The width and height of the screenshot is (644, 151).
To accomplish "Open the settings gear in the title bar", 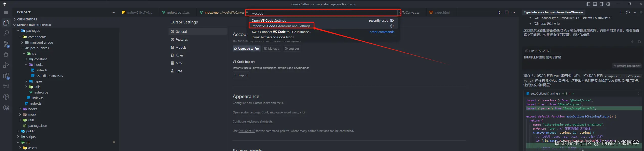I will pos(608,4).
